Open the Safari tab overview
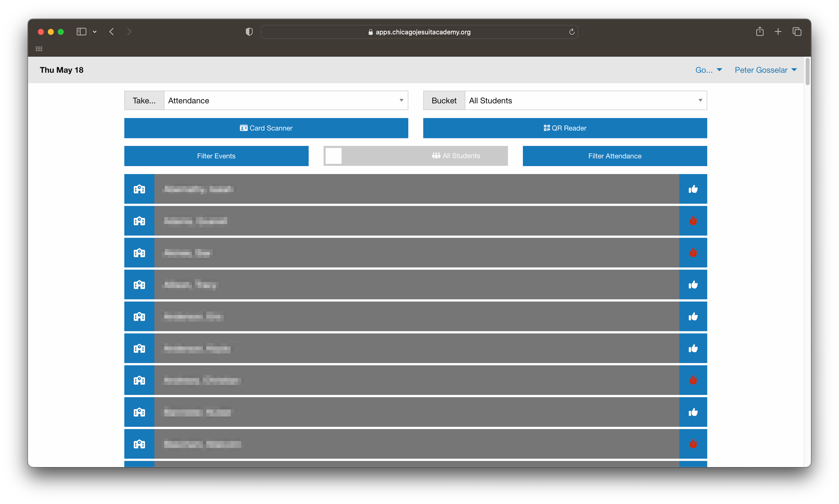The width and height of the screenshot is (839, 504). pyautogui.click(x=797, y=32)
